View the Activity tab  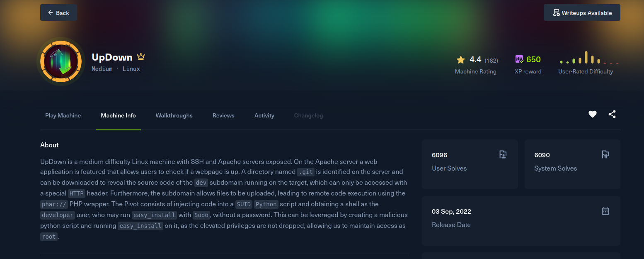tap(264, 115)
